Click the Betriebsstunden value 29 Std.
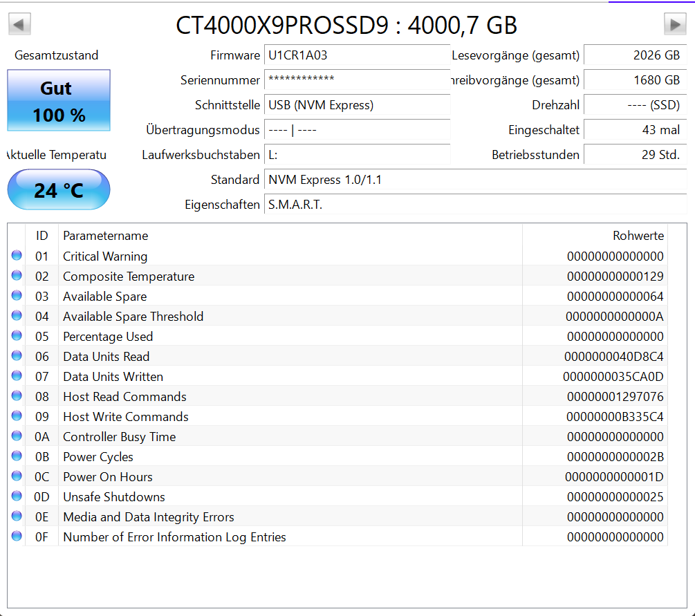Screen dimensions: 695x616 (x=635, y=155)
